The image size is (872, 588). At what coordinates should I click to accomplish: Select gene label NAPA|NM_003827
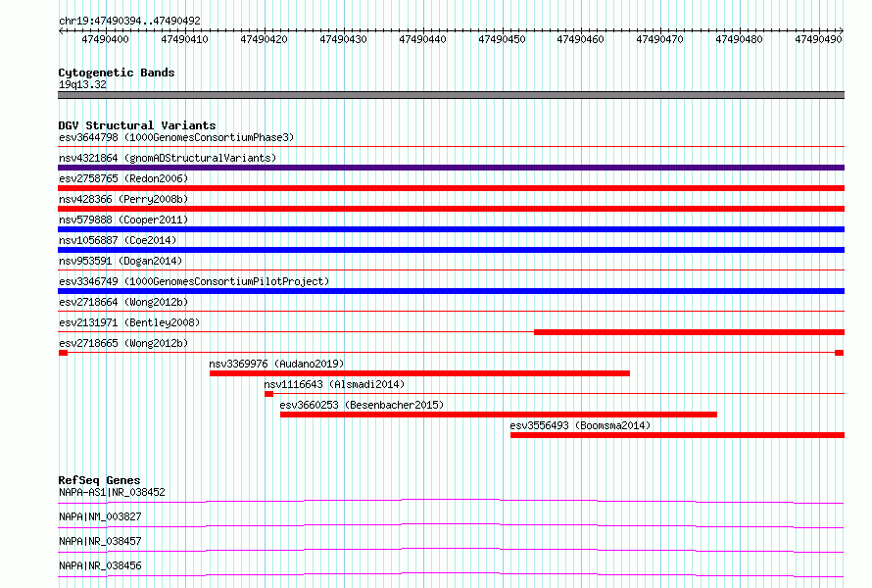point(100,516)
